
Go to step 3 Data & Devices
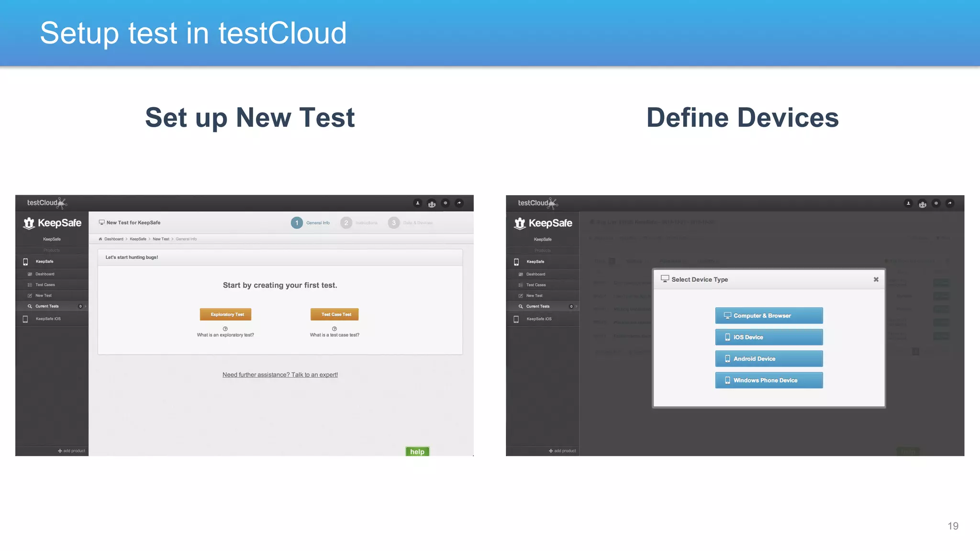(411, 223)
